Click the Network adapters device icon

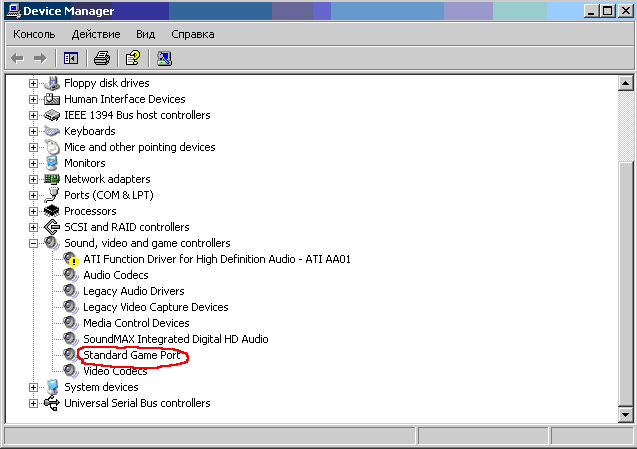tap(52, 179)
